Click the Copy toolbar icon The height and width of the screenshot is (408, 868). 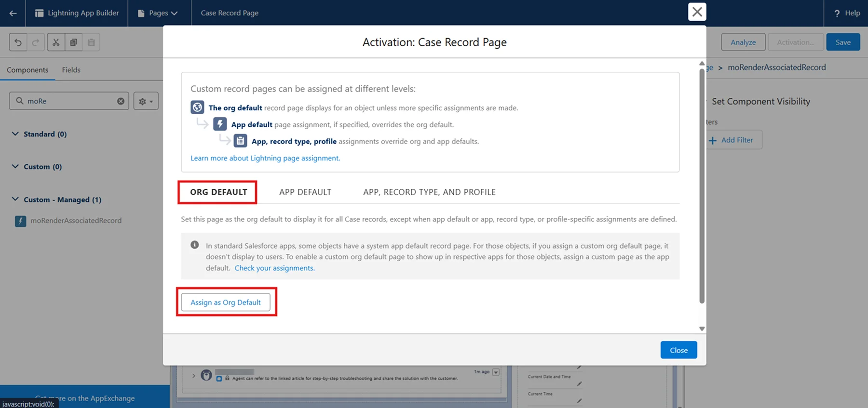(73, 42)
